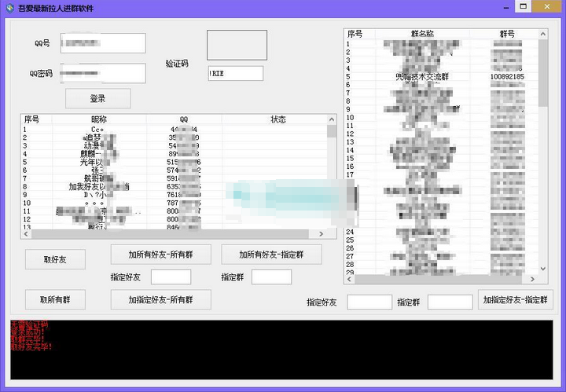Click friend list scroll left arrow

pyautogui.click(x=26, y=233)
